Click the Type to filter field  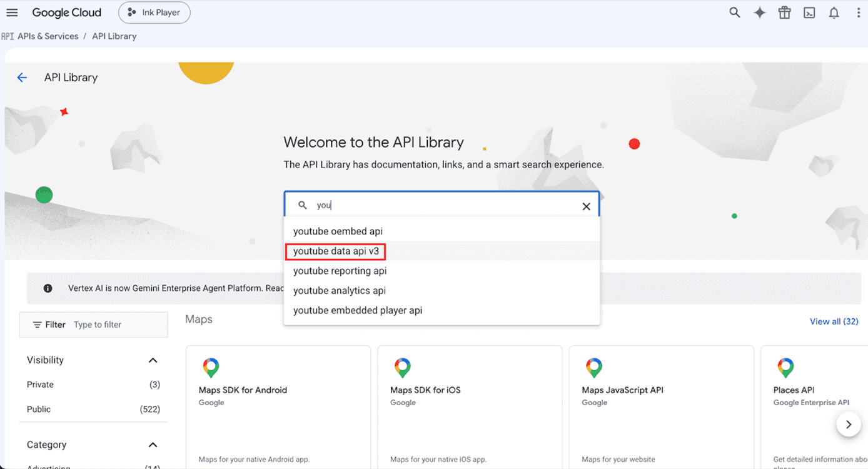118,325
